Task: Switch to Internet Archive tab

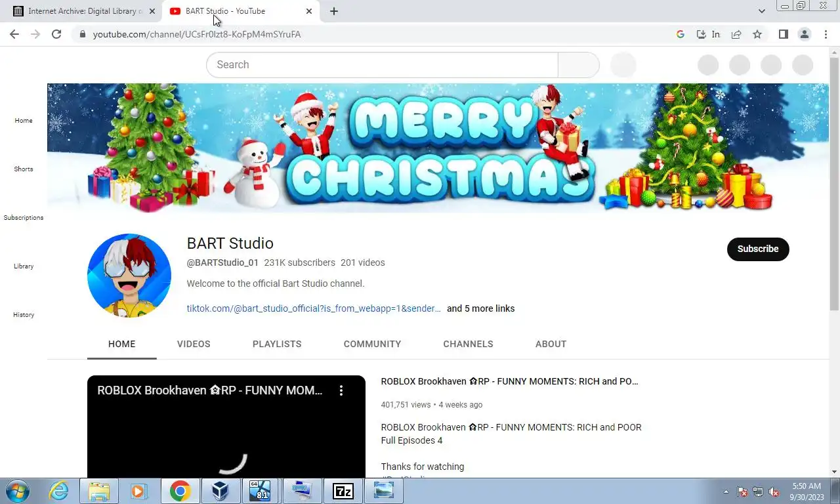Action: pyautogui.click(x=84, y=11)
